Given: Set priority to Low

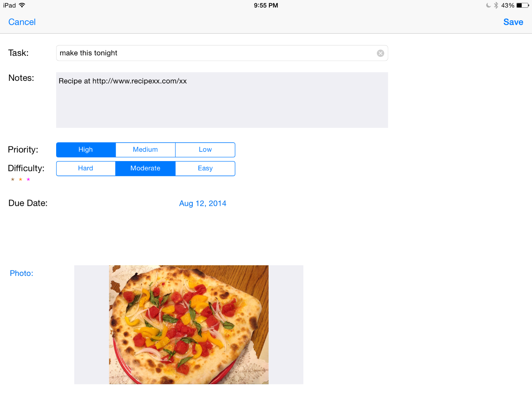Looking at the screenshot, I should point(205,150).
